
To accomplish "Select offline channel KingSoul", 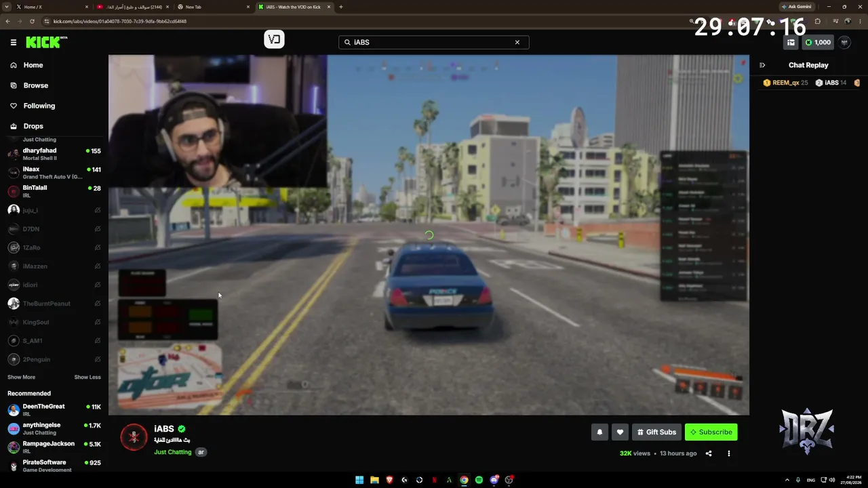I will 53,322.
